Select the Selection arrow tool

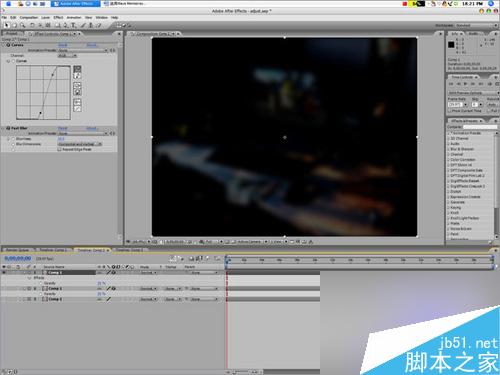click(x=6, y=25)
